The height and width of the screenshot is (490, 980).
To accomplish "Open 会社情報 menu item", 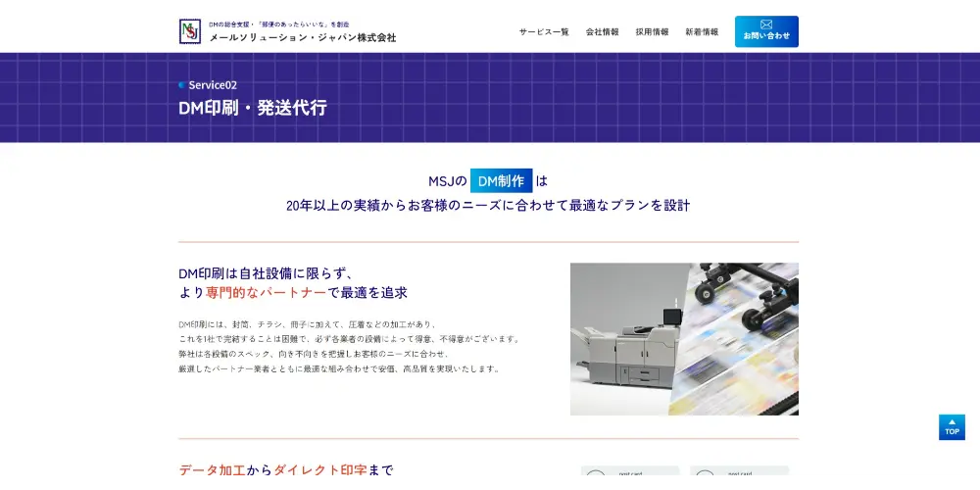I will coord(602,32).
